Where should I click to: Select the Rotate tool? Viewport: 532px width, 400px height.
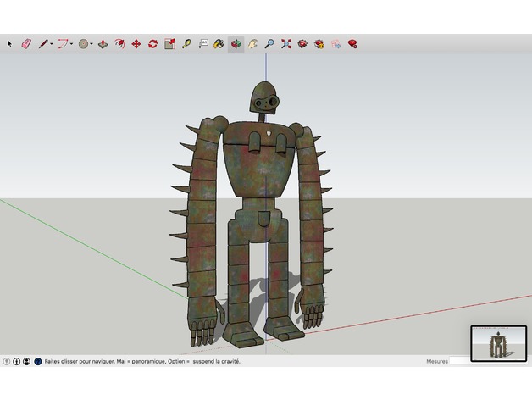point(152,44)
